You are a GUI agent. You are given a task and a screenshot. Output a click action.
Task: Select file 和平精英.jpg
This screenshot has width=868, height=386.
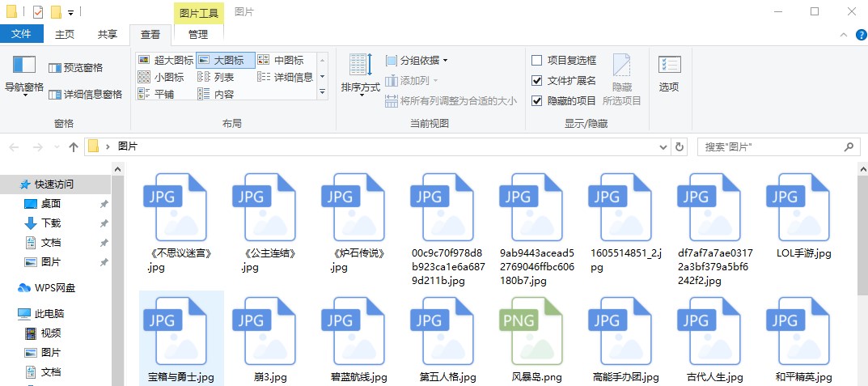click(804, 339)
